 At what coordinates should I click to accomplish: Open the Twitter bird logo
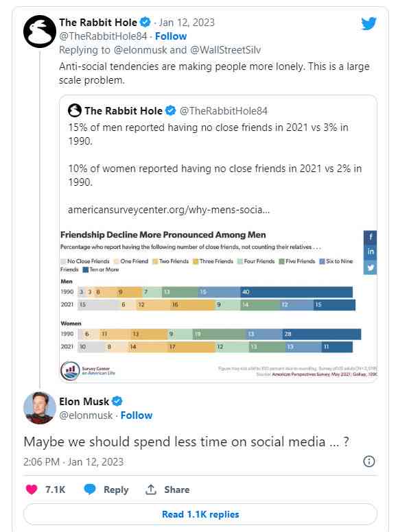(x=369, y=23)
